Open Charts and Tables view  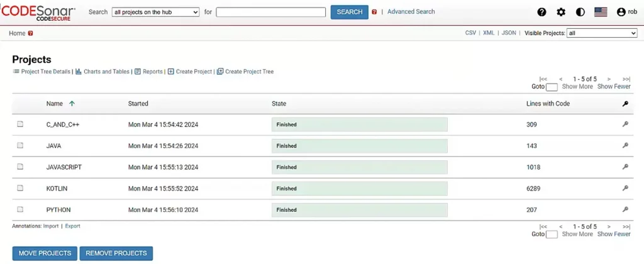103,72
